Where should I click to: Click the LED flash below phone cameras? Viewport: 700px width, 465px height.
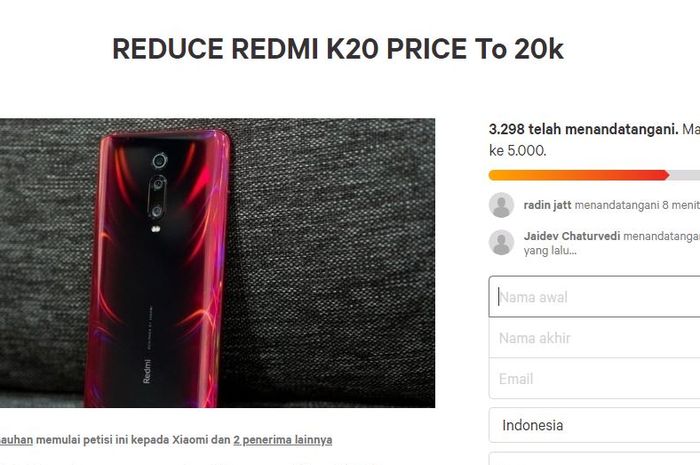(x=156, y=230)
